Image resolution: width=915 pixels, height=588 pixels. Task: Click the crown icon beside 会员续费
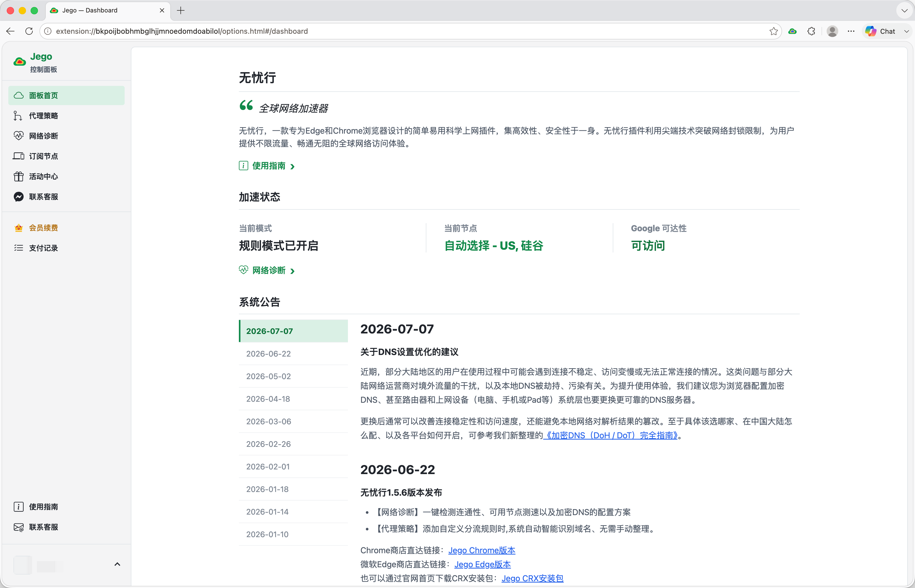(18, 228)
